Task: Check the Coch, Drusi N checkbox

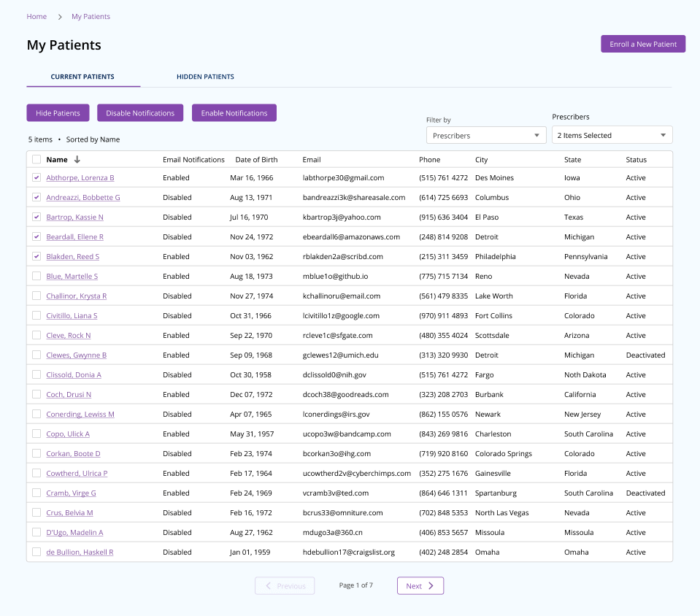Action: [x=36, y=394]
